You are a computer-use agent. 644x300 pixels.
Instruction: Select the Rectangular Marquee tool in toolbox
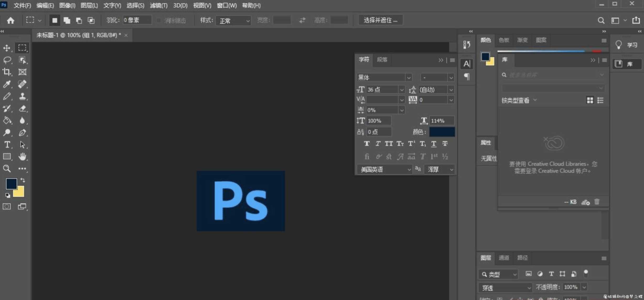(x=22, y=48)
